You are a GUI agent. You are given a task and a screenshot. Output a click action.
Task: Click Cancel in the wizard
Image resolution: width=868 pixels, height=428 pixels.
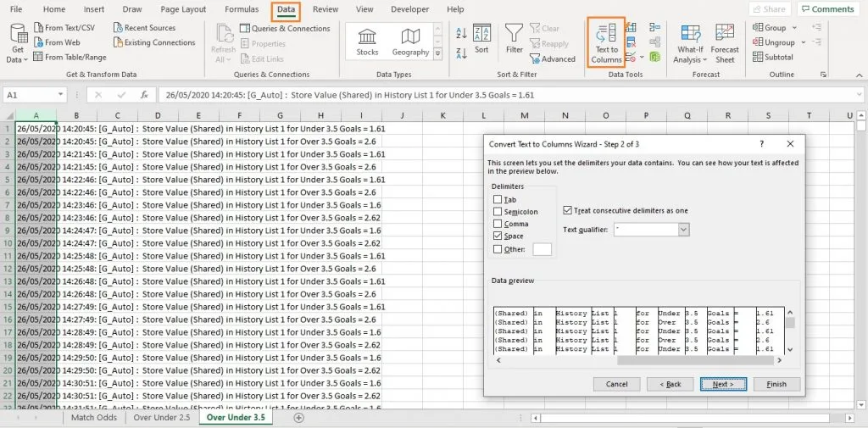pyautogui.click(x=617, y=384)
